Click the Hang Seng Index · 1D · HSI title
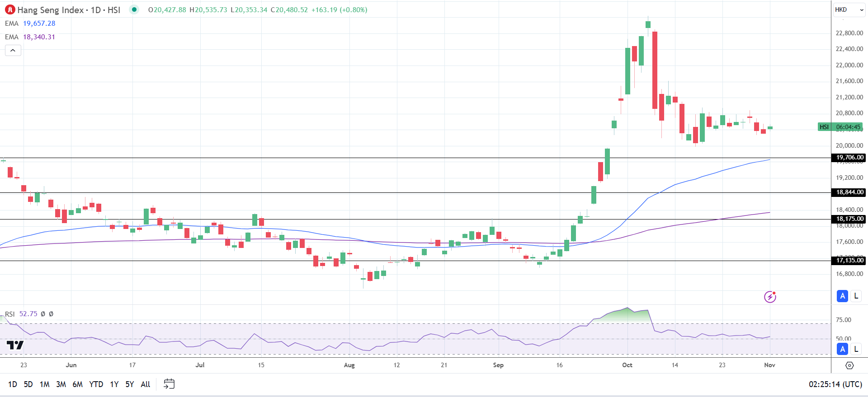868x397 pixels. (x=69, y=10)
